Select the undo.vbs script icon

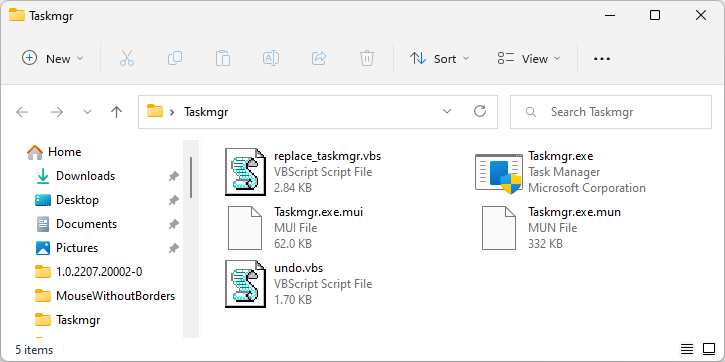246,283
